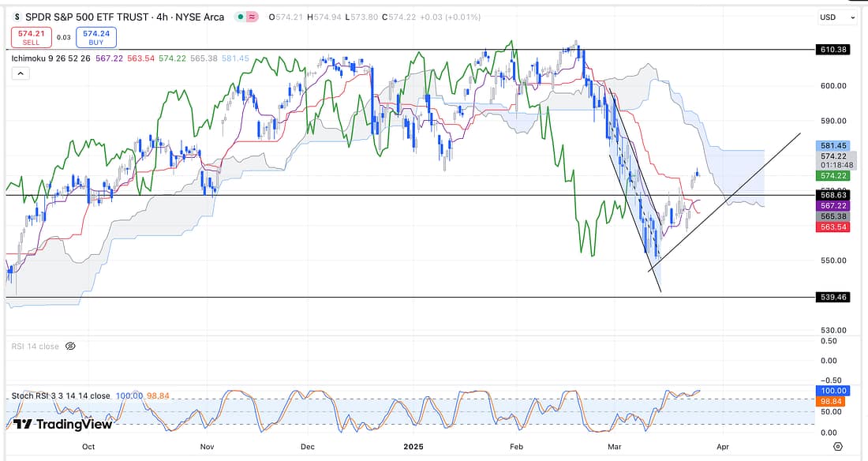Toggle RSI indicator visibility eye icon
This screenshot has width=868, height=461.
point(70,346)
